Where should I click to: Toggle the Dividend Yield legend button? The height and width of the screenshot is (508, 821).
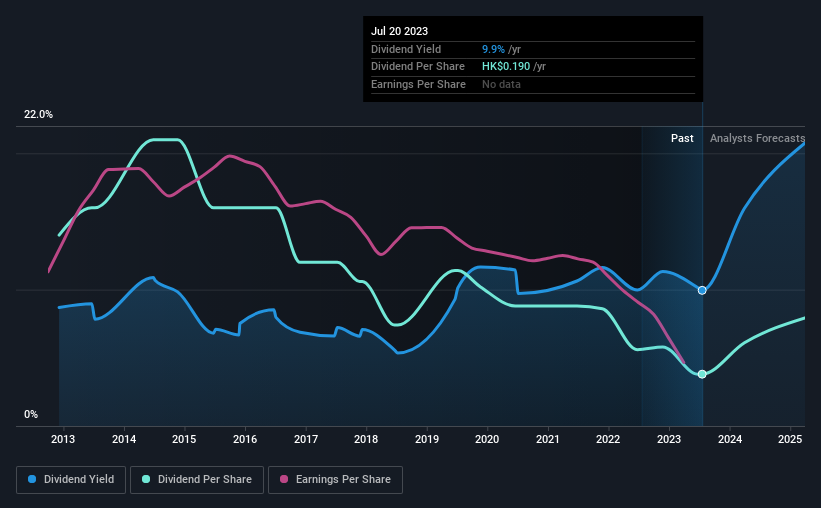[71, 480]
